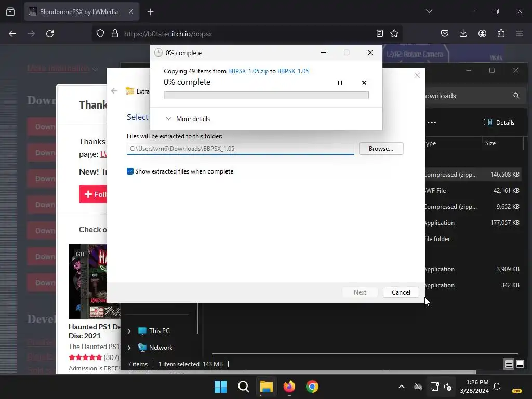This screenshot has height=399, width=532.
Task: Switch Explorer to large thumbnails view
Action: coord(520,364)
